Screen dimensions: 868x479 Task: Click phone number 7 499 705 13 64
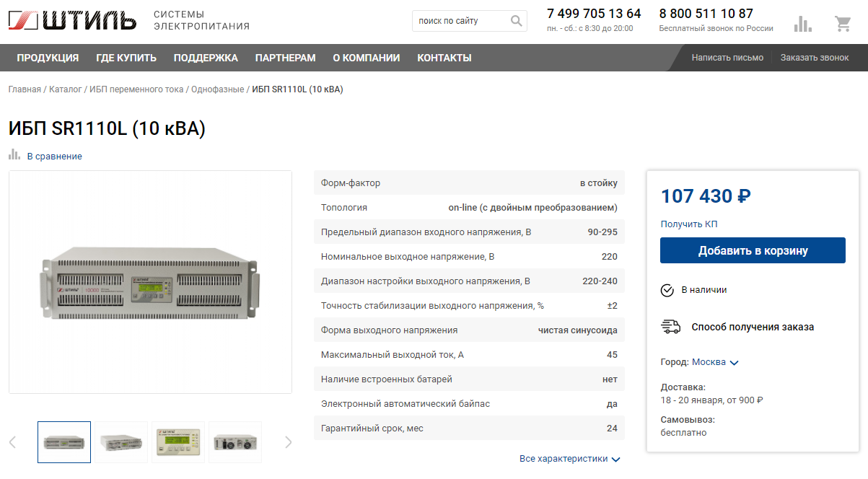(x=594, y=14)
